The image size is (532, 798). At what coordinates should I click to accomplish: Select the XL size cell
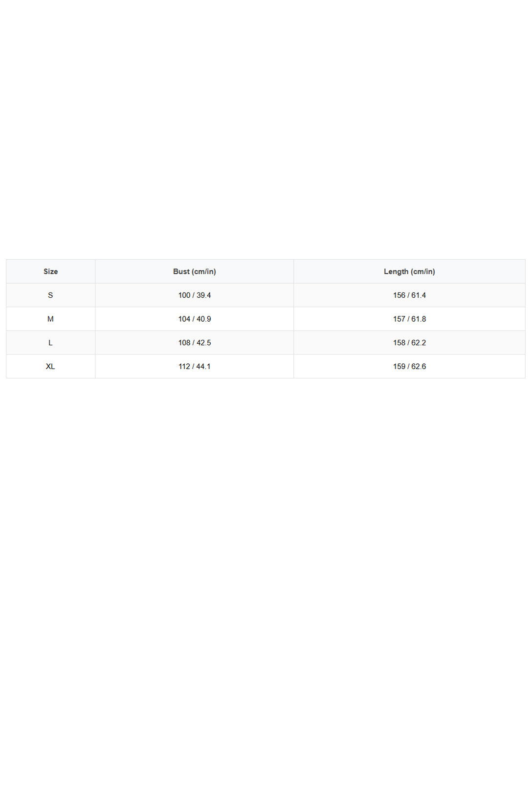coord(50,366)
